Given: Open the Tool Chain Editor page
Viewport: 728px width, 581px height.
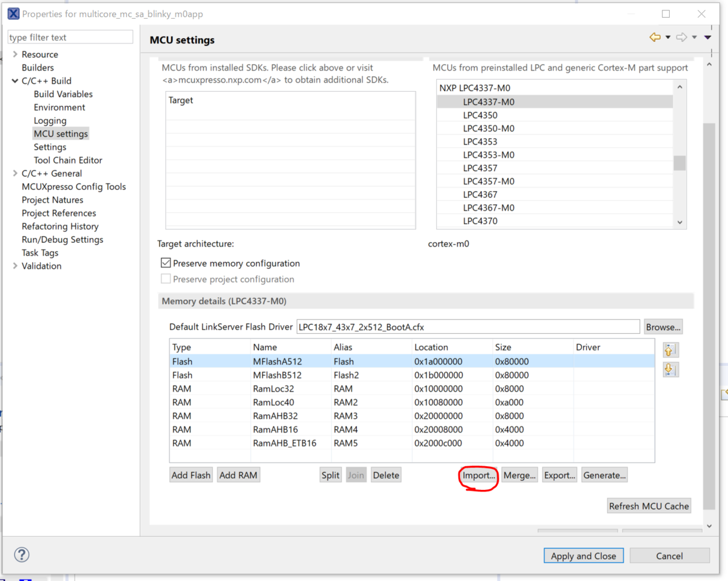Looking at the screenshot, I should tap(68, 160).
